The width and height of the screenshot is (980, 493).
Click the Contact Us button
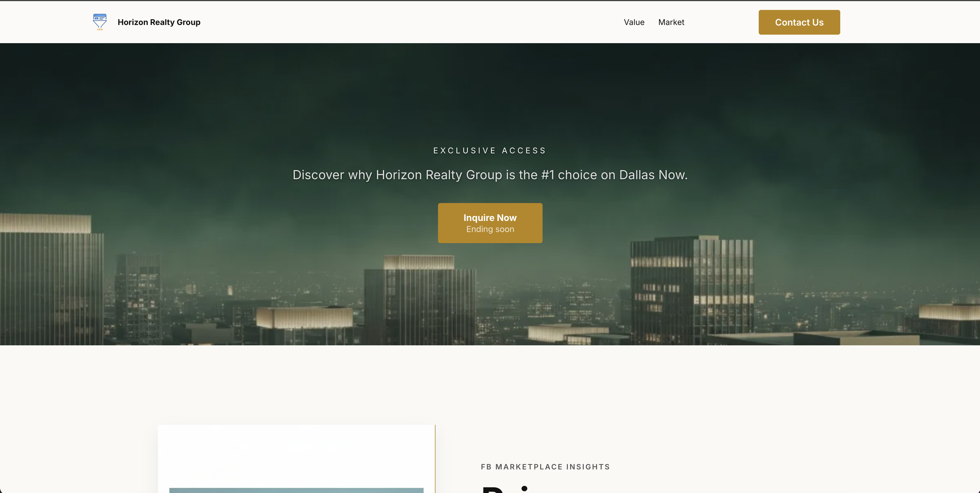(x=799, y=22)
